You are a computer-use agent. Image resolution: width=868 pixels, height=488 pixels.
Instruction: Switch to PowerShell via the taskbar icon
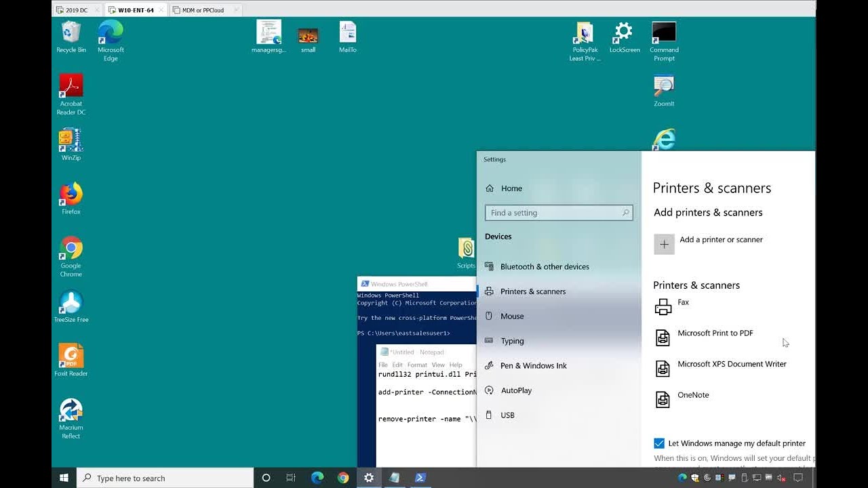click(x=420, y=478)
